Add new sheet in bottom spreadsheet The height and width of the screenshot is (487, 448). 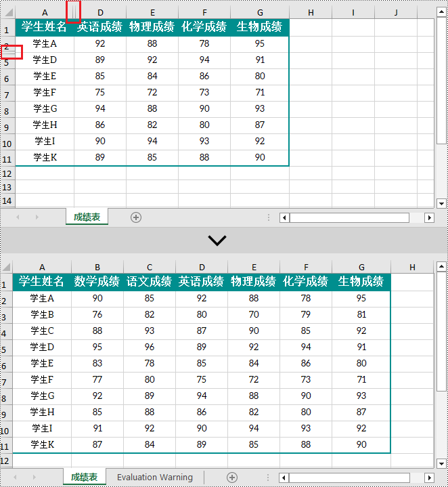232,478
